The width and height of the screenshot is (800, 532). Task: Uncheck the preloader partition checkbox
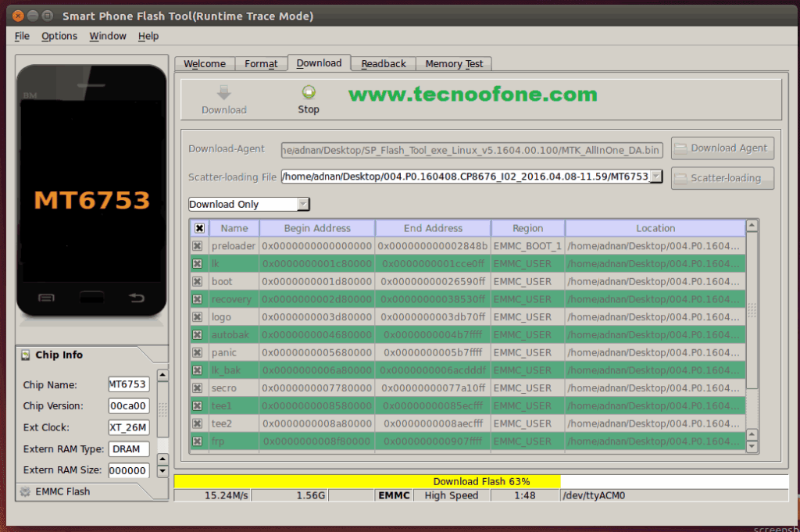click(197, 246)
